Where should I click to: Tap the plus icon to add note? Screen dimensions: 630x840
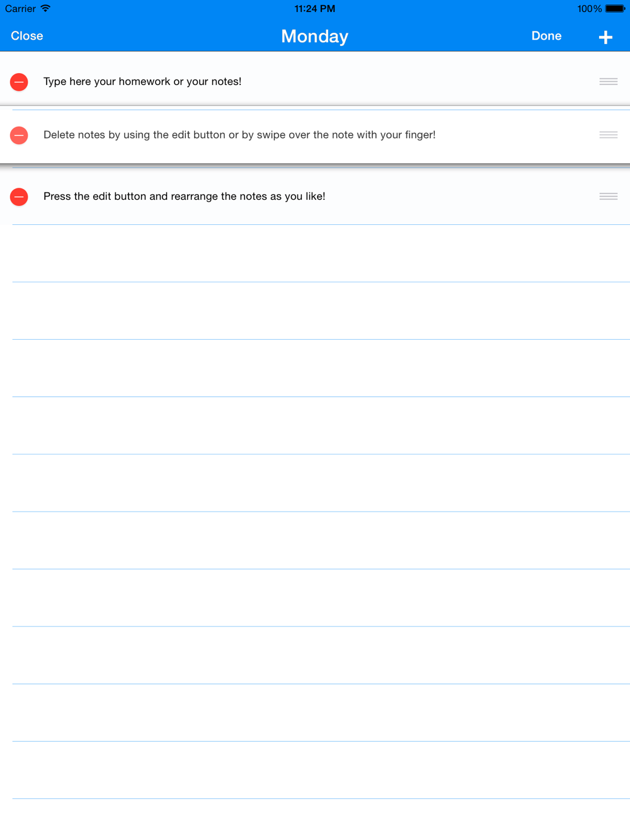(605, 37)
